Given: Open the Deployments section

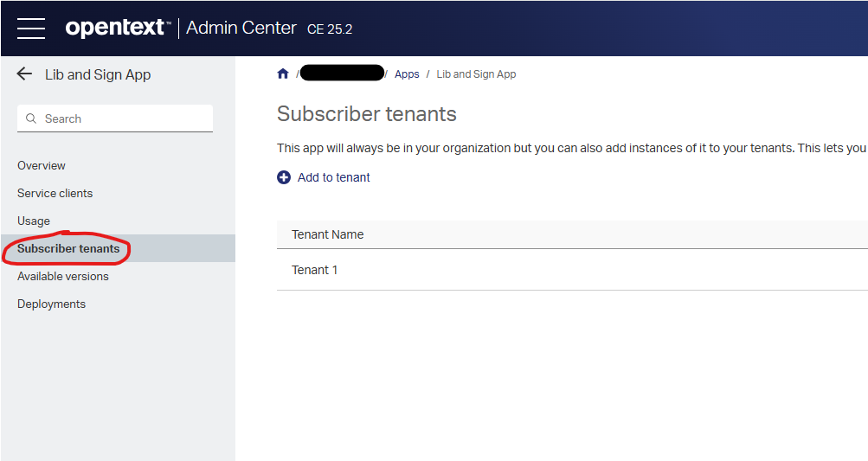Looking at the screenshot, I should (51, 304).
